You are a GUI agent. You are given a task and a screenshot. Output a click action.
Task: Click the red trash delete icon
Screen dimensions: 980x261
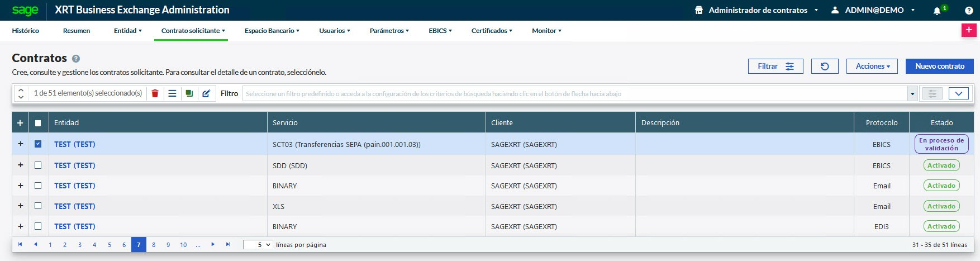(155, 93)
